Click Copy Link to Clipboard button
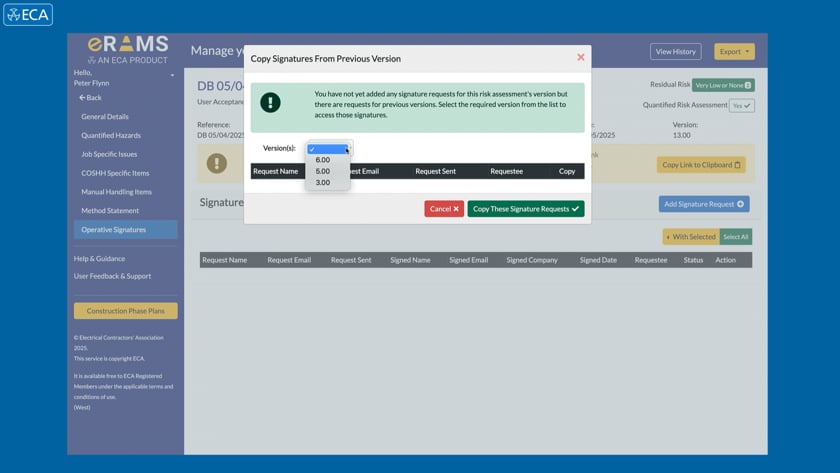Image resolution: width=840 pixels, height=473 pixels. click(x=701, y=164)
